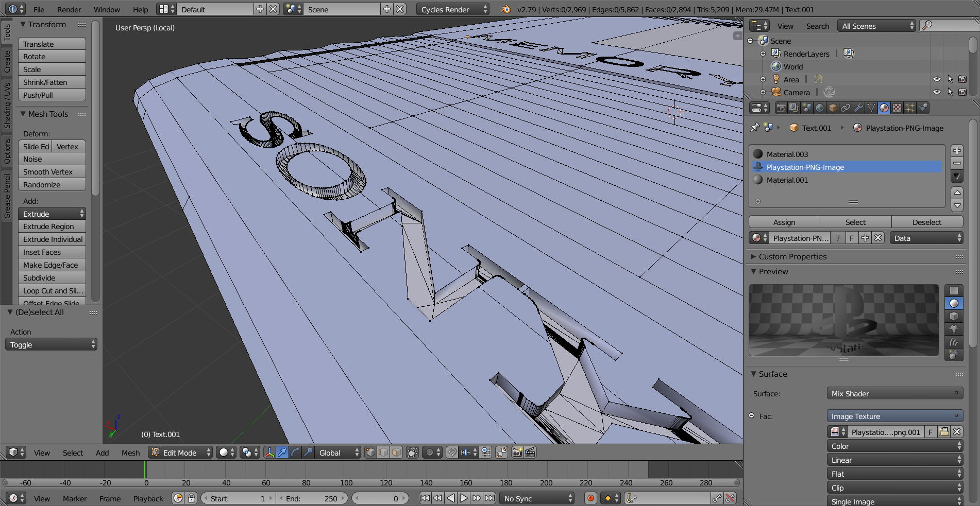This screenshot has width=980, height=506.
Task: Open the Physics properties tab
Action: (923, 108)
